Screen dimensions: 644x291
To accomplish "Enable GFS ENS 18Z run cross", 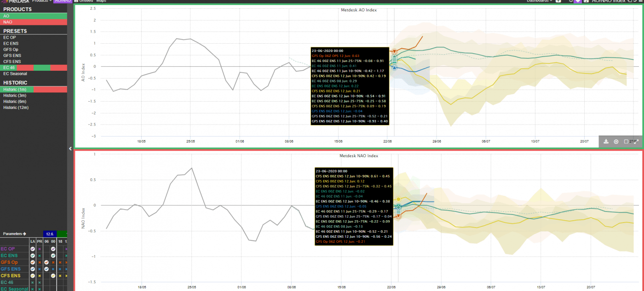I will click(60, 269).
